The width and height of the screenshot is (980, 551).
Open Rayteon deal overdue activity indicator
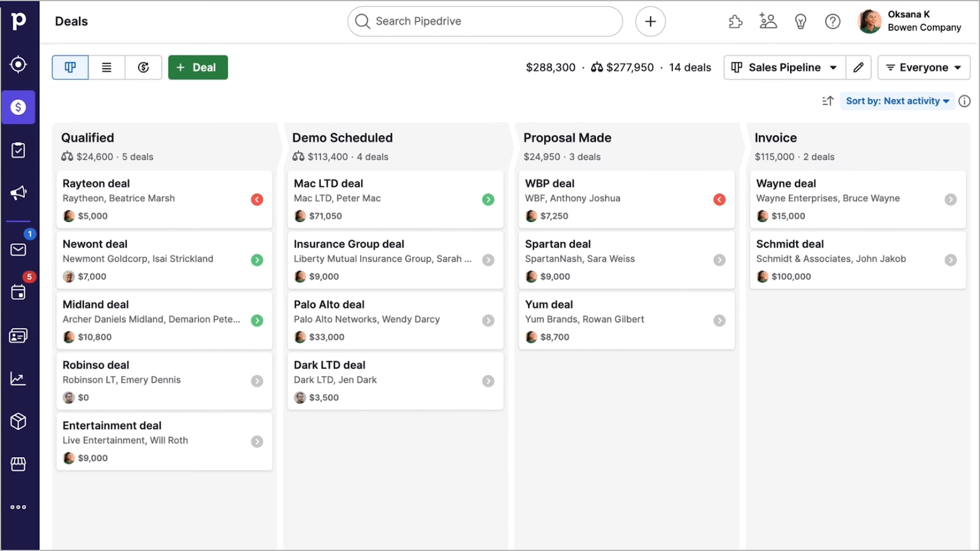point(257,199)
